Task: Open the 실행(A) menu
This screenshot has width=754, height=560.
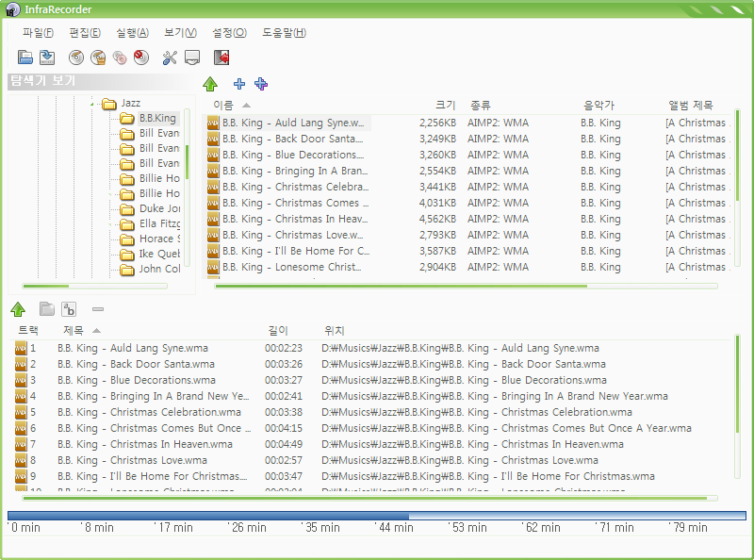Action: tap(132, 33)
